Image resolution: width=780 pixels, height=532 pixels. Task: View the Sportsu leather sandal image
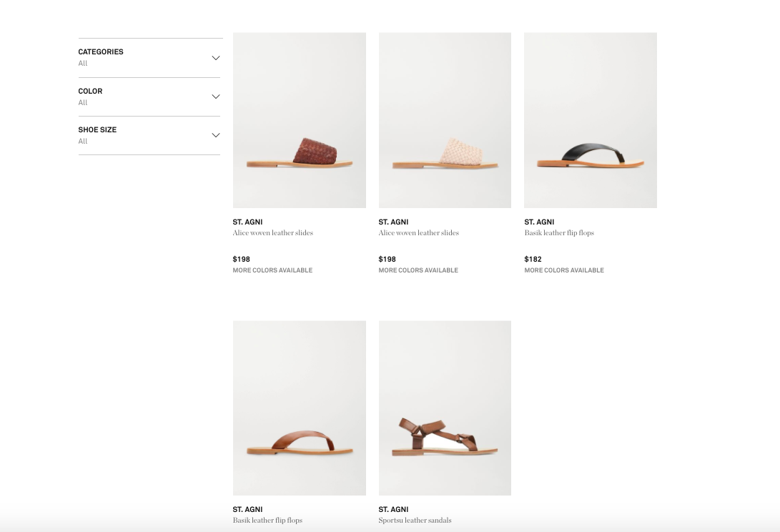pos(445,408)
